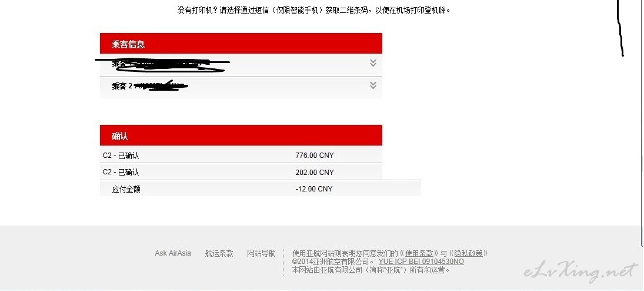644x291 pixels.
Task: Open the 网站导航 footer link
Action: click(261, 253)
